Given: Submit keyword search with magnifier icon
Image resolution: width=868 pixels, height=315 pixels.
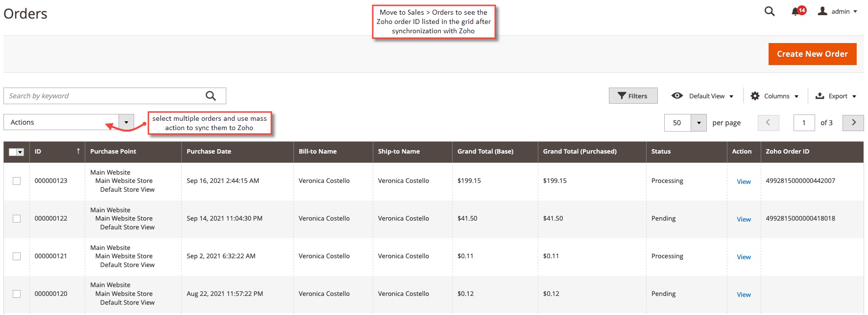Looking at the screenshot, I should tap(211, 96).
